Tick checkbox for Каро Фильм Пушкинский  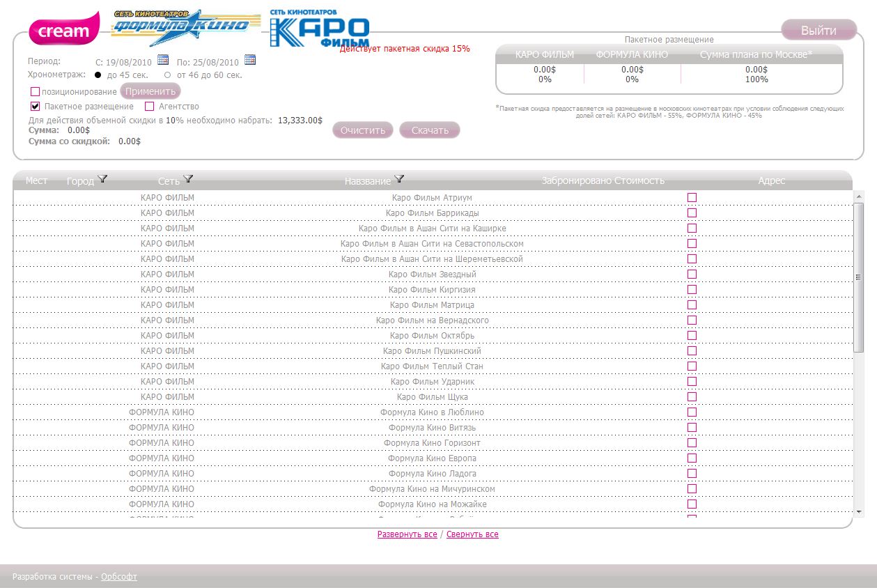(x=692, y=351)
